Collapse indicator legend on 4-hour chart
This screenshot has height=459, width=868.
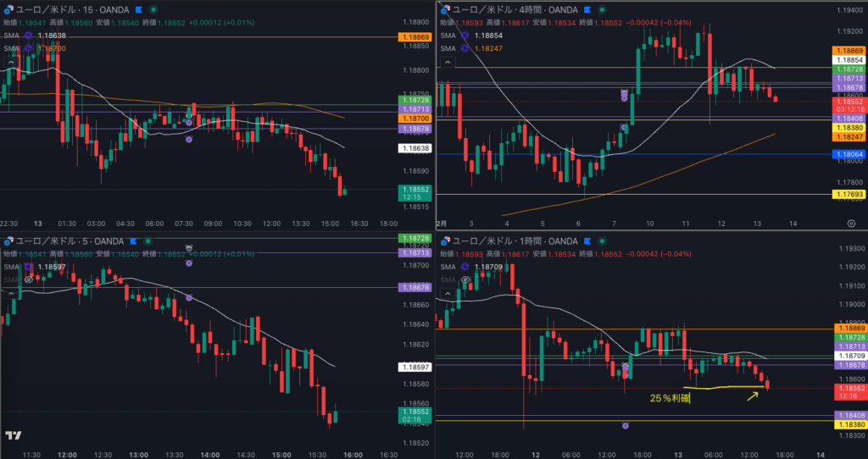click(446, 62)
